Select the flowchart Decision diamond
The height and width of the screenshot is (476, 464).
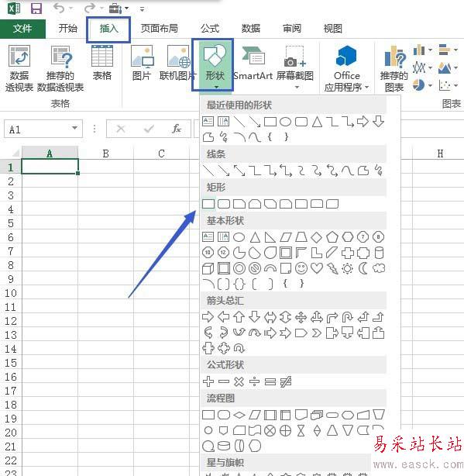[239, 415]
